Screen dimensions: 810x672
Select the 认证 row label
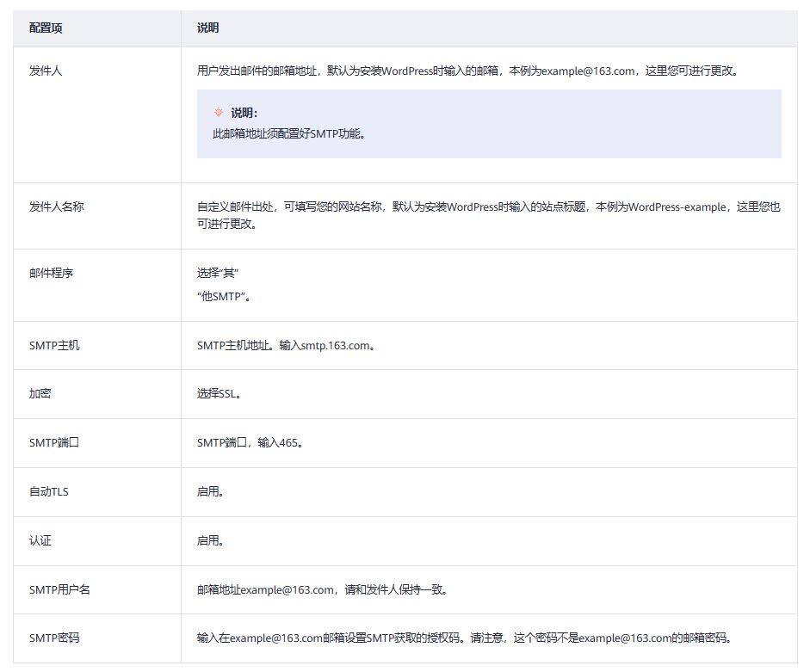pyautogui.click(x=40, y=540)
